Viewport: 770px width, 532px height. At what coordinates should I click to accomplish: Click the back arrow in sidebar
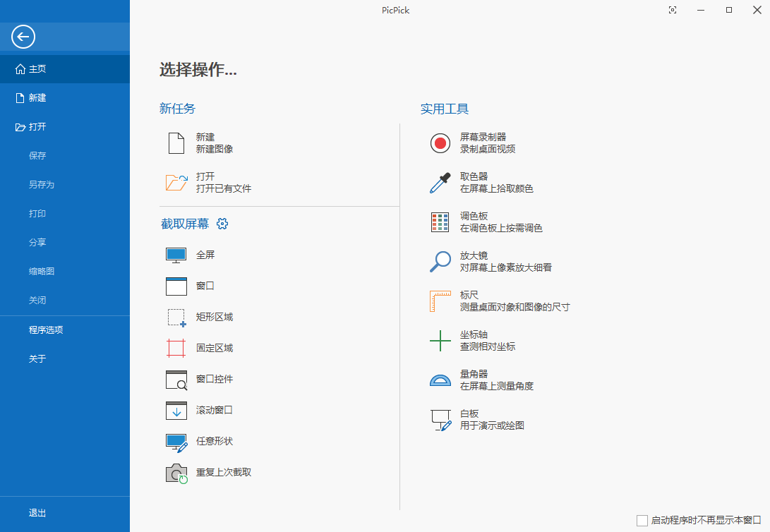(x=23, y=37)
